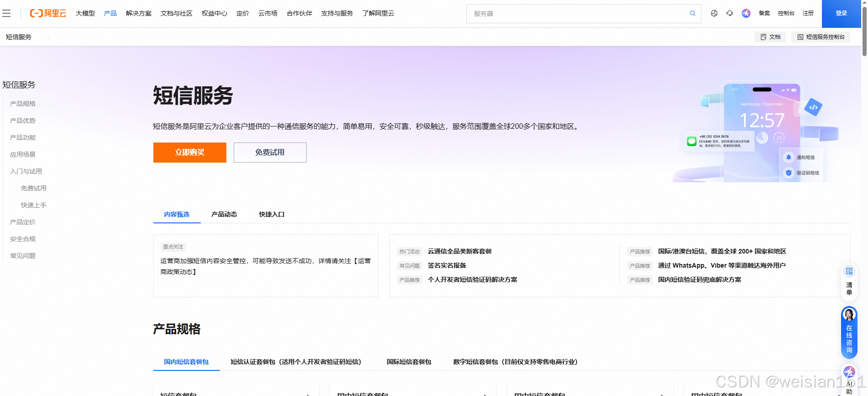Open the 个人开发者短信验证码解决方案 link
This screenshot has width=868, height=396.
pyautogui.click(x=472, y=280)
